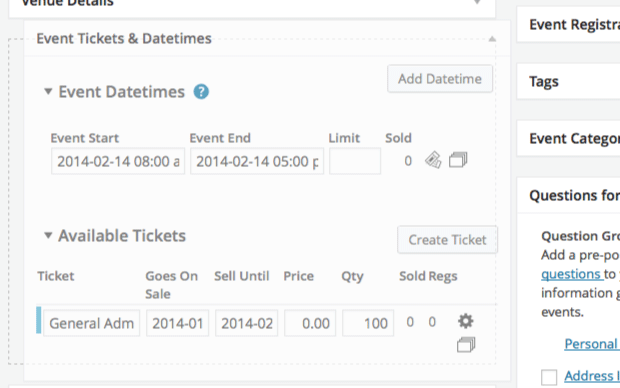The image size is (620, 388).
Task: Open assigned tickets icon in datetime row
Action: (x=433, y=160)
